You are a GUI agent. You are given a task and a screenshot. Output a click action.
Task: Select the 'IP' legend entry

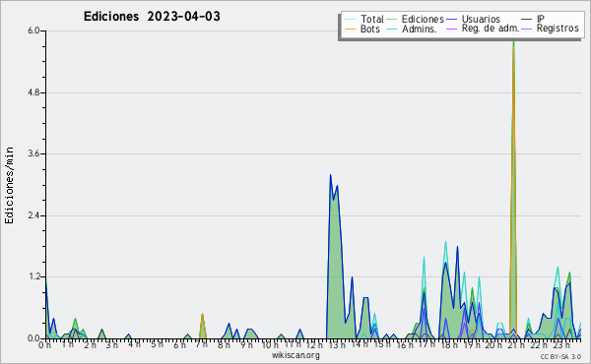click(x=541, y=19)
